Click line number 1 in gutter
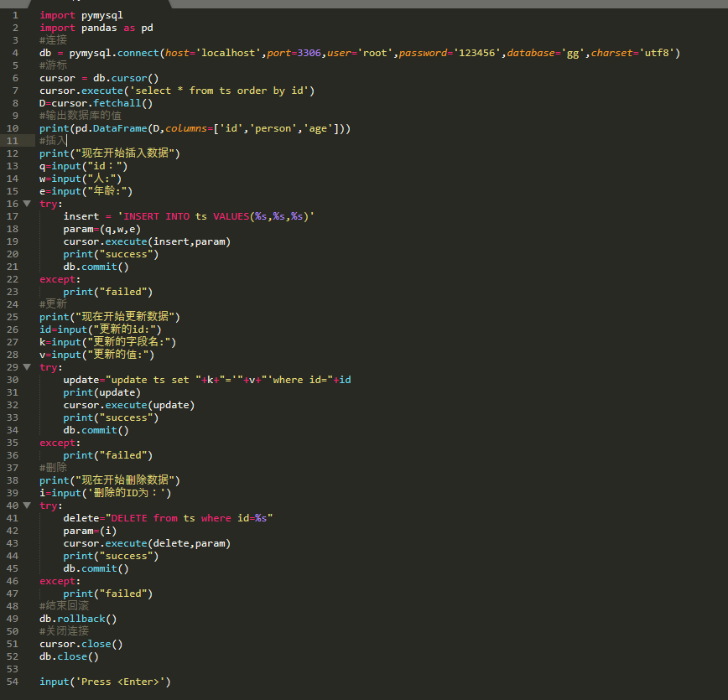Viewport: 728px width, 700px height. click(x=15, y=15)
